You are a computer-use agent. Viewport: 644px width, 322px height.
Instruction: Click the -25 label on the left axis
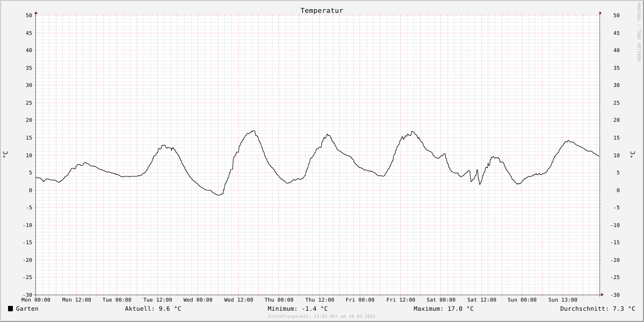27,277
